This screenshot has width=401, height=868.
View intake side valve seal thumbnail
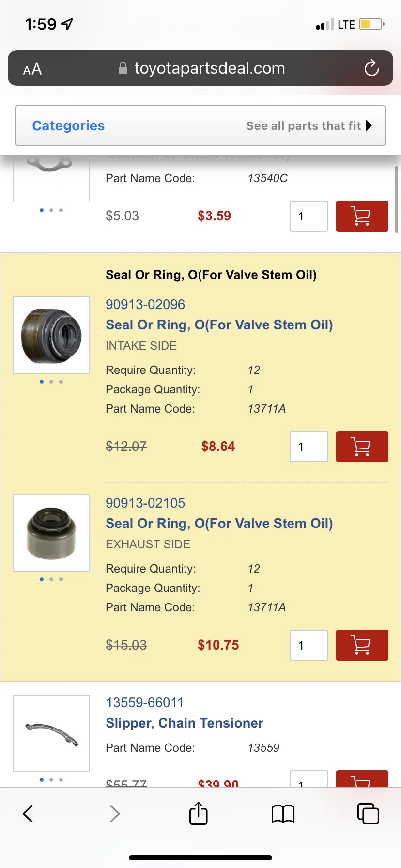[x=51, y=335]
